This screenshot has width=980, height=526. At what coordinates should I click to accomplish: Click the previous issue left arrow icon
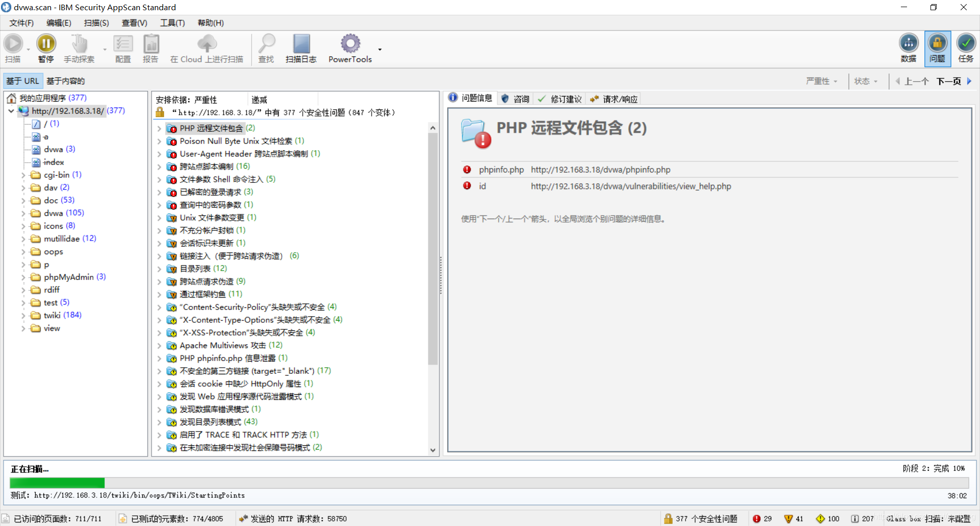pyautogui.click(x=897, y=81)
